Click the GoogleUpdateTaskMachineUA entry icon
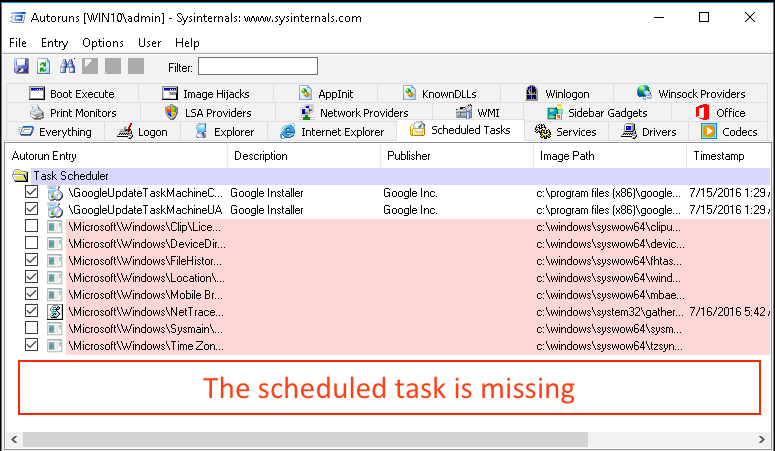The width and height of the screenshot is (775, 451). (54, 210)
